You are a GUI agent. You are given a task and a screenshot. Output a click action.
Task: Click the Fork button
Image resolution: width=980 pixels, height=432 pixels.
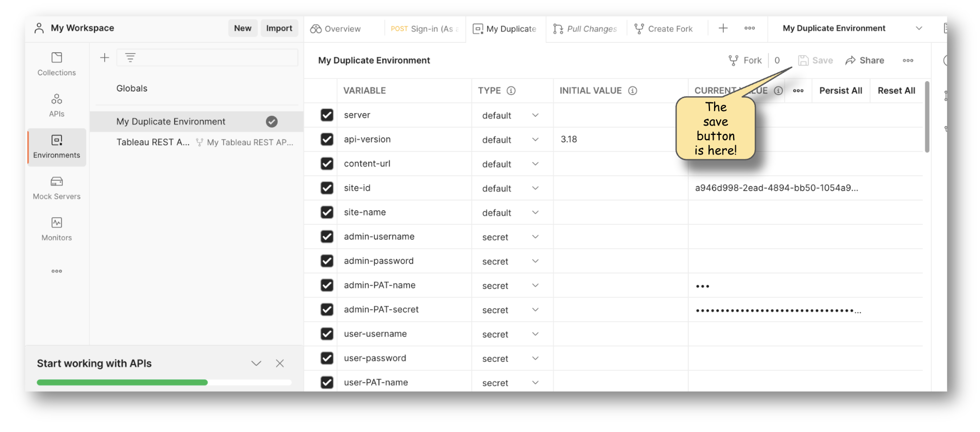point(745,60)
